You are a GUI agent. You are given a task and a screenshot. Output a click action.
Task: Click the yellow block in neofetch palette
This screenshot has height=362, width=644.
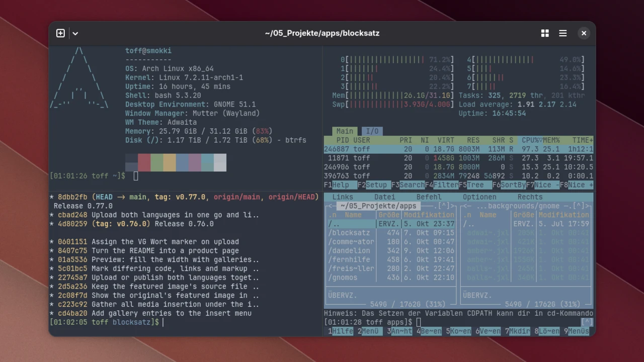[170, 162]
